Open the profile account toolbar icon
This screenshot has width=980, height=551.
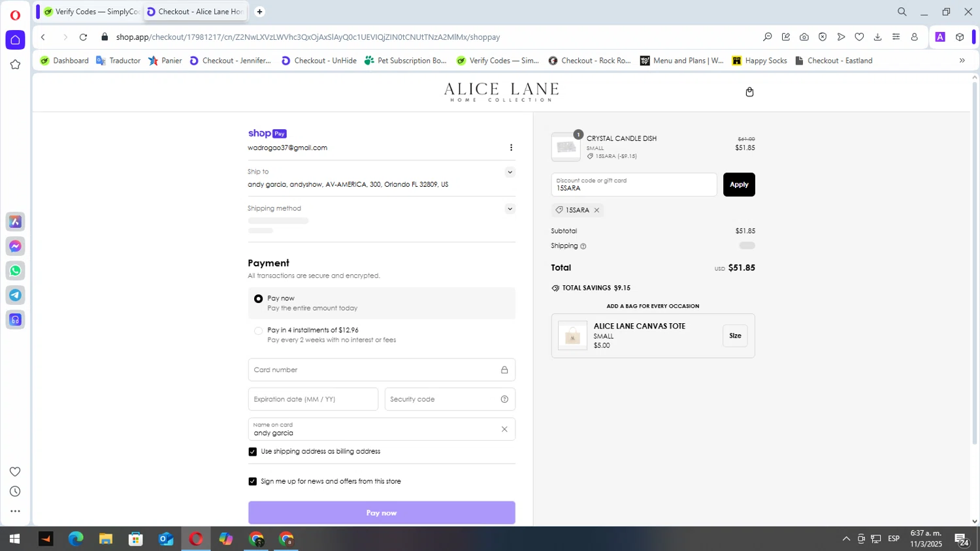(x=914, y=37)
